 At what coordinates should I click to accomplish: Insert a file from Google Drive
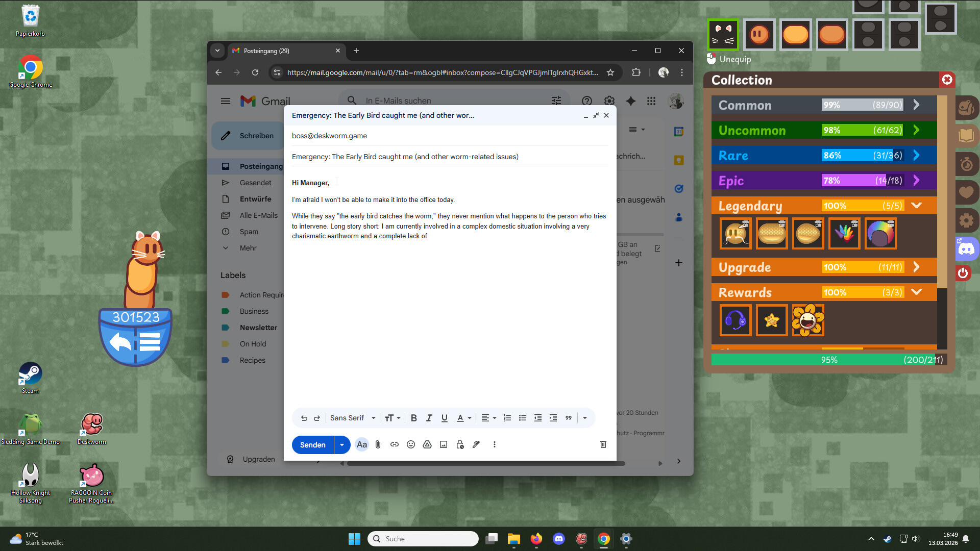(x=427, y=444)
